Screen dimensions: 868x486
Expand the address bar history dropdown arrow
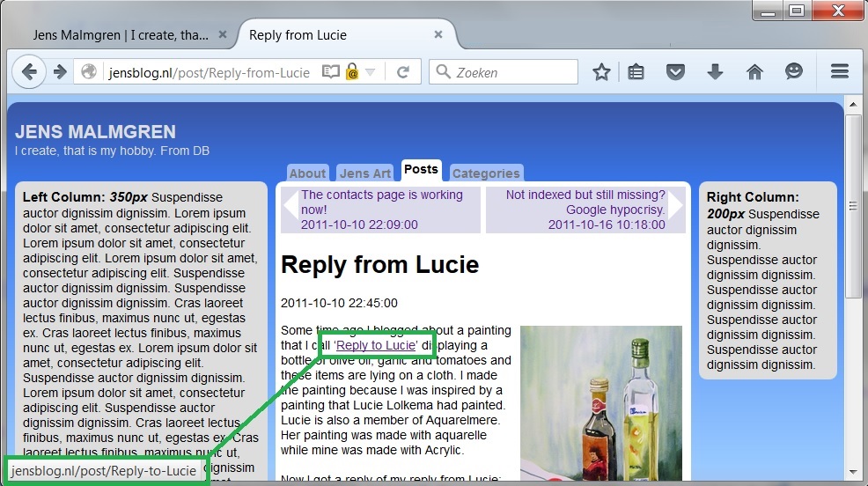(371, 72)
